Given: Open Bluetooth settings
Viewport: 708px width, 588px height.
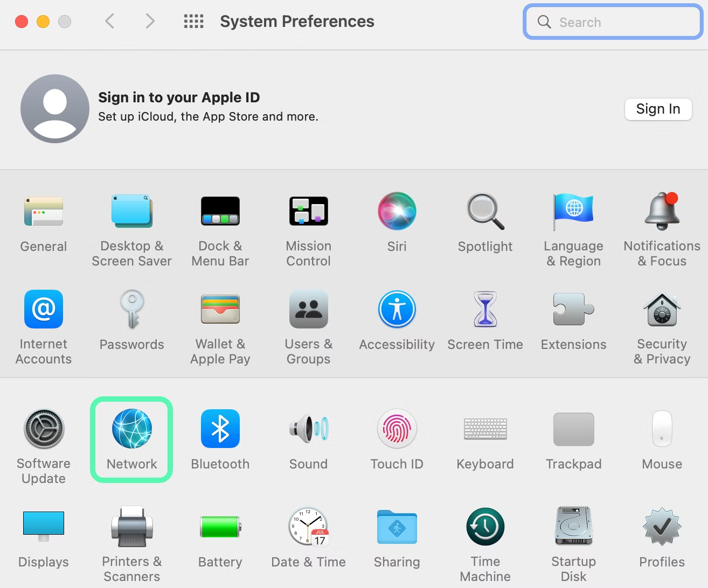Looking at the screenshot, I should pyautogui.click(x=220, y=439).
